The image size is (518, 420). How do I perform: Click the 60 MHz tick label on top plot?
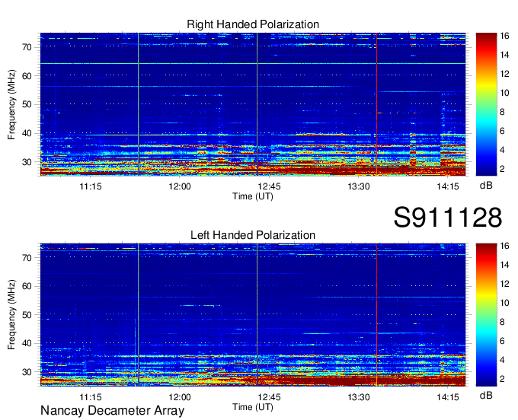[27, 76]
